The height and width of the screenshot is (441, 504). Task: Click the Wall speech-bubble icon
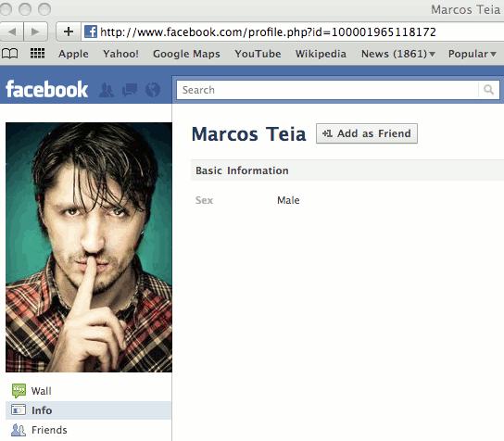19,391
